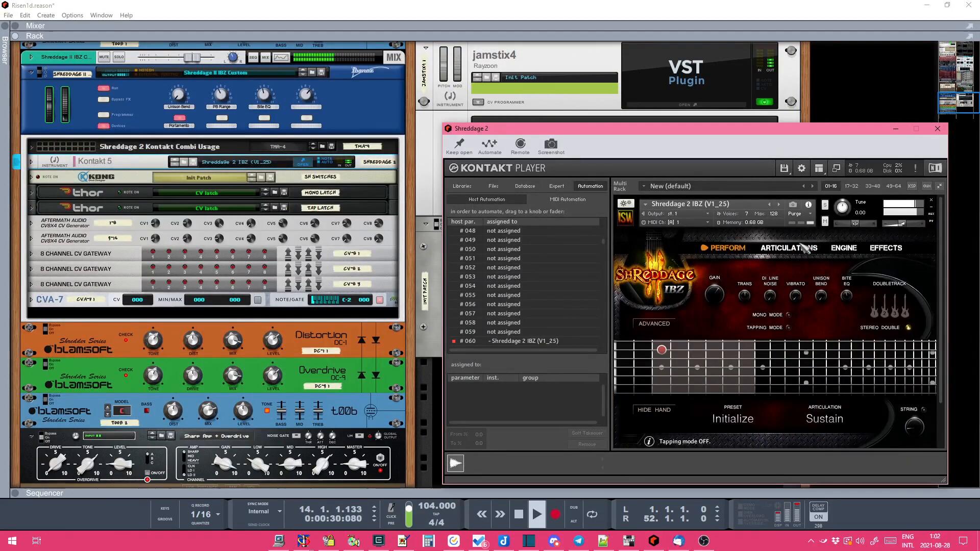Image resolution: width=980 pixels, height=551 pixels.
Task: Switch to the MIDI Automation tab
Action: click(x=567, y=199)
